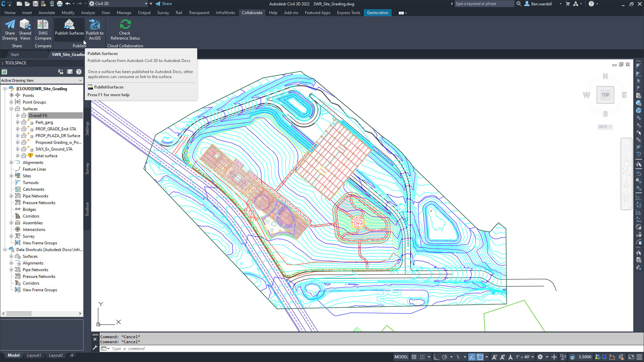Viewport: 644px width, 362px height.
Task: Open Shared Views from the ribbon
Action: coord(25,29)
